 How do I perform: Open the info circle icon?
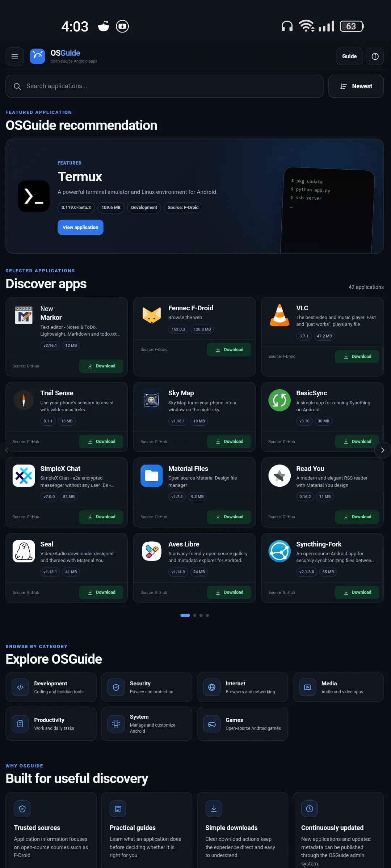(375, 56)
